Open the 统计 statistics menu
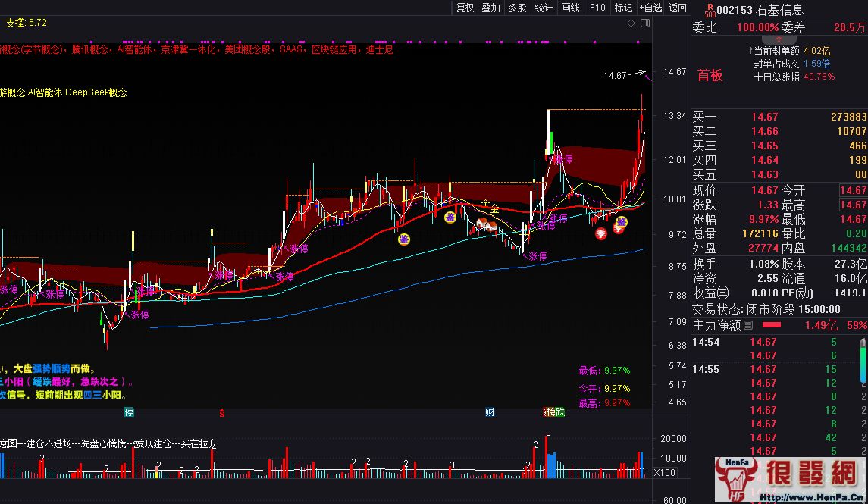868x504 pixels. [544, 8]
